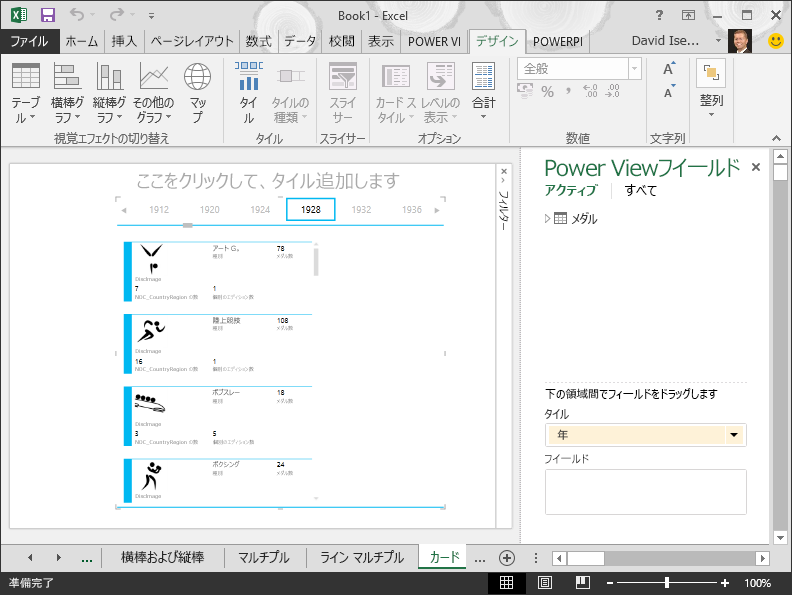Apply comma style format
This screenshot has height=595, width=792.
tap(569, 91)
